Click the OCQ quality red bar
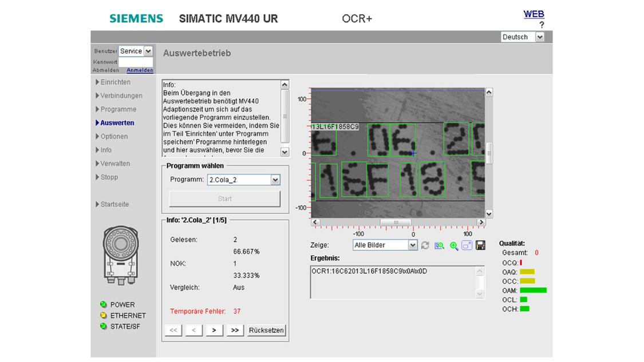 click(x=521, y=262)
